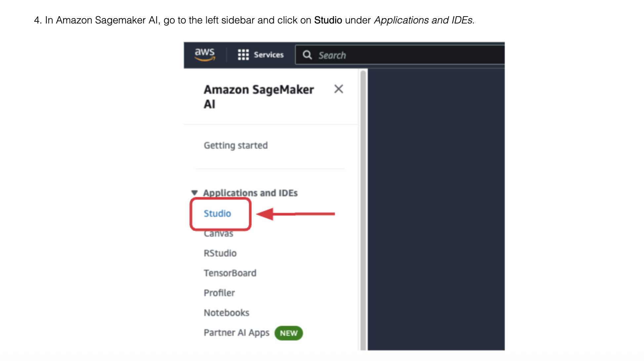This screenshot has height=361, width=644.
Task: Click the NEW badge beside Partner AI Apps
Action: (289, 333)
